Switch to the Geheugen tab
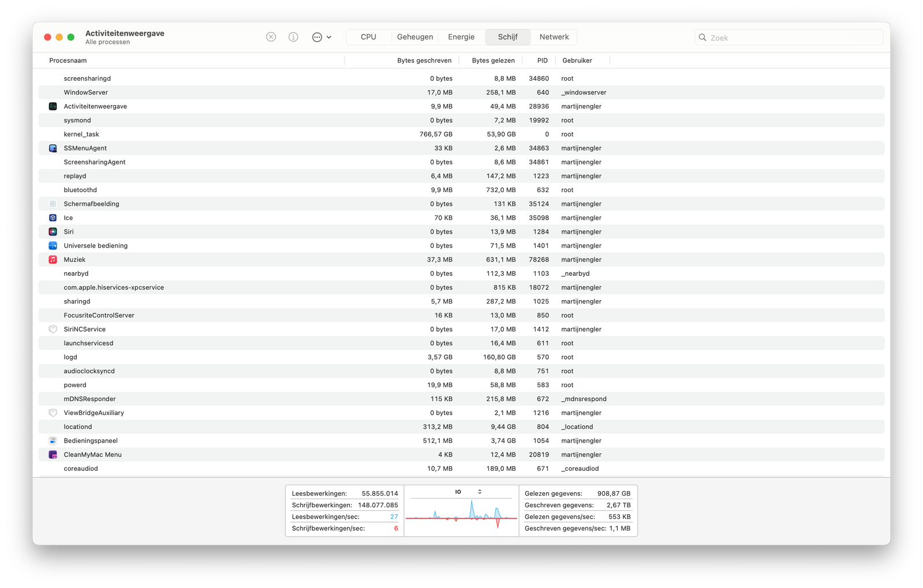Screen dimensions: 923x588 [415, 37]
